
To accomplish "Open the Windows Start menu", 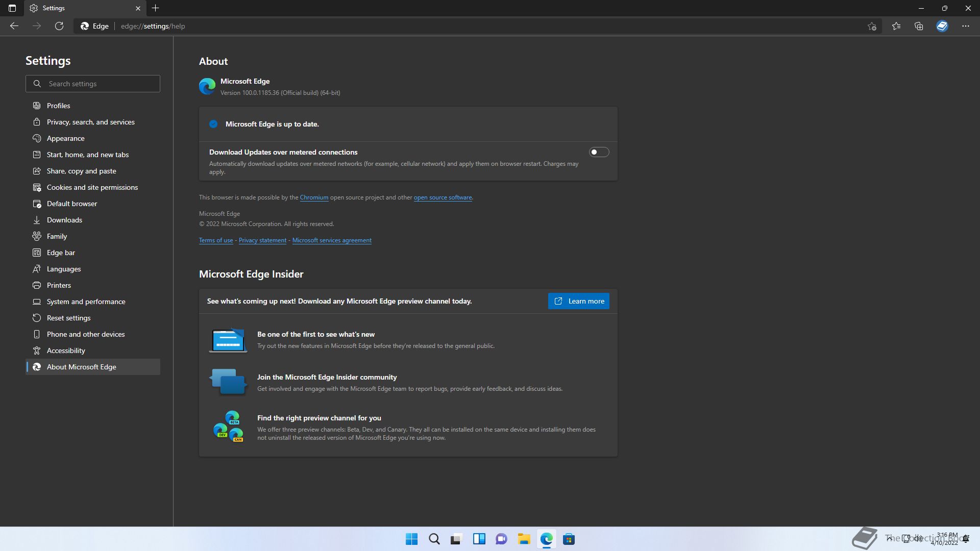I will (411, 539).
